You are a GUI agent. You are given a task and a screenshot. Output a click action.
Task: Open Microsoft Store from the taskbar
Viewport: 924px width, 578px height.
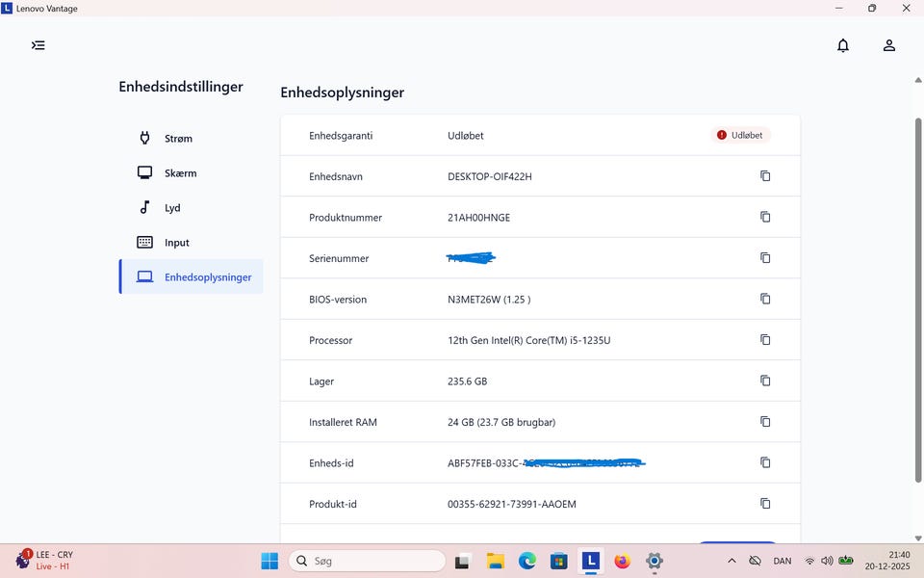coord(558,561)
